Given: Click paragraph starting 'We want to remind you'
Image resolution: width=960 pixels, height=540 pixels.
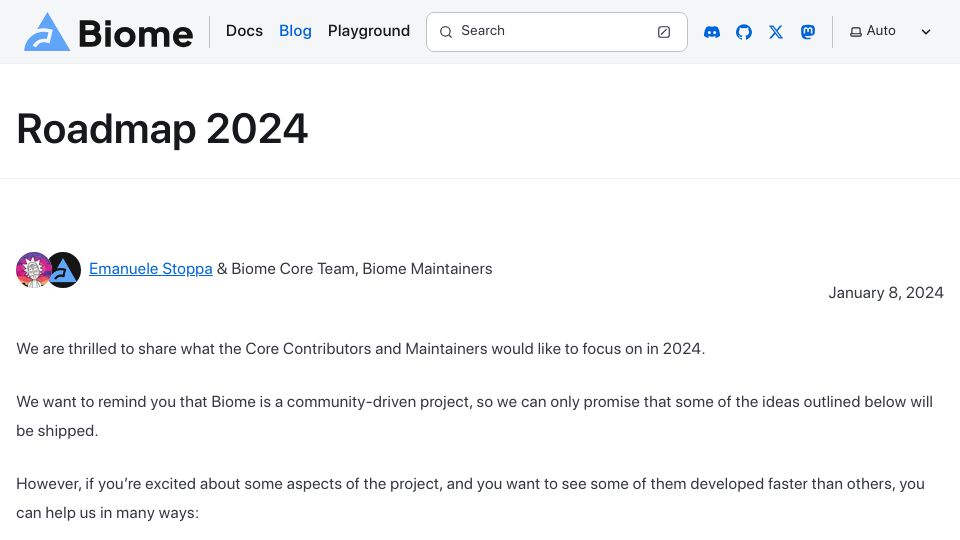Looking at the screenshot, I should [474, 416].
